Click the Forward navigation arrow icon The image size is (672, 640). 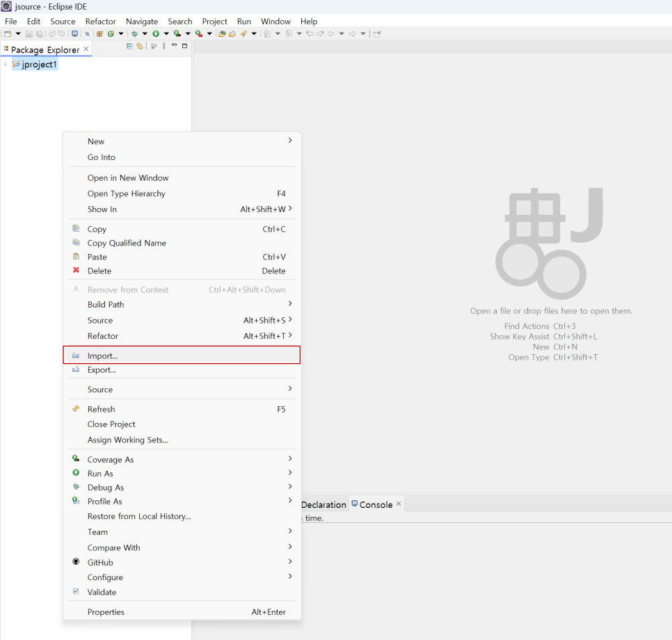click(x=352, y=34)
